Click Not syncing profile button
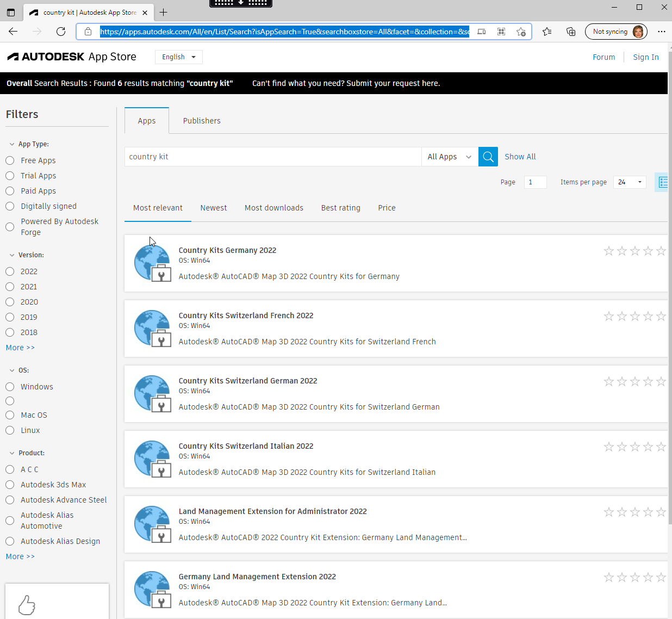The width and height of the screenshot is (672, 619). coord(616,32)
